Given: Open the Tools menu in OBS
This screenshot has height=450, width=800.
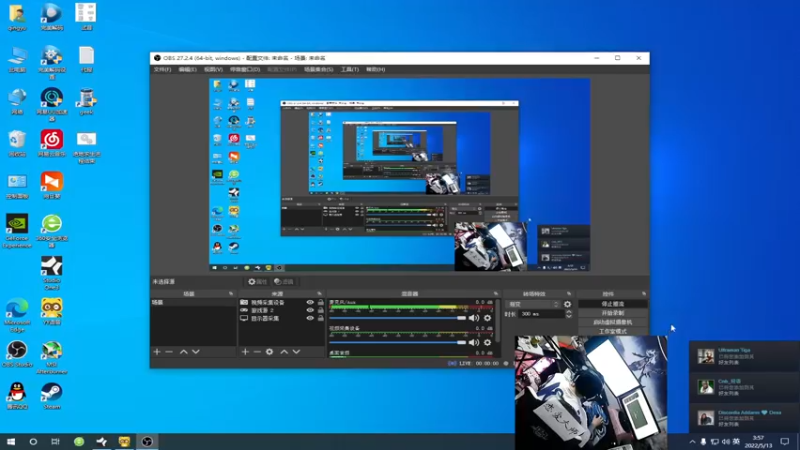Looking at the screenshot, I should (350, 69).
